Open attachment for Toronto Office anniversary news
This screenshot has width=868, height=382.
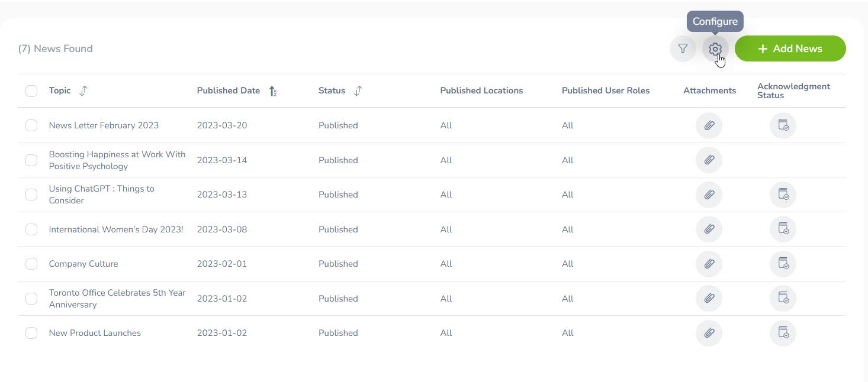(709, 299)
